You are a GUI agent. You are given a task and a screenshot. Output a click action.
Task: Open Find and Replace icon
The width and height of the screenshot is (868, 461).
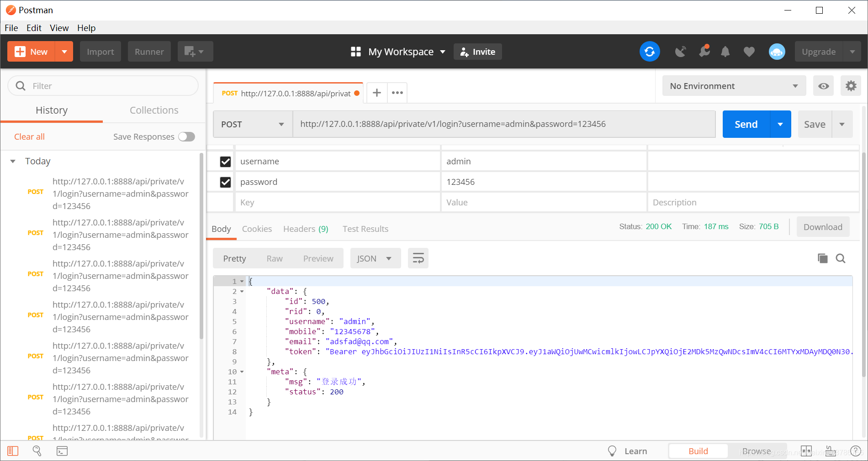tap(37, 451)
